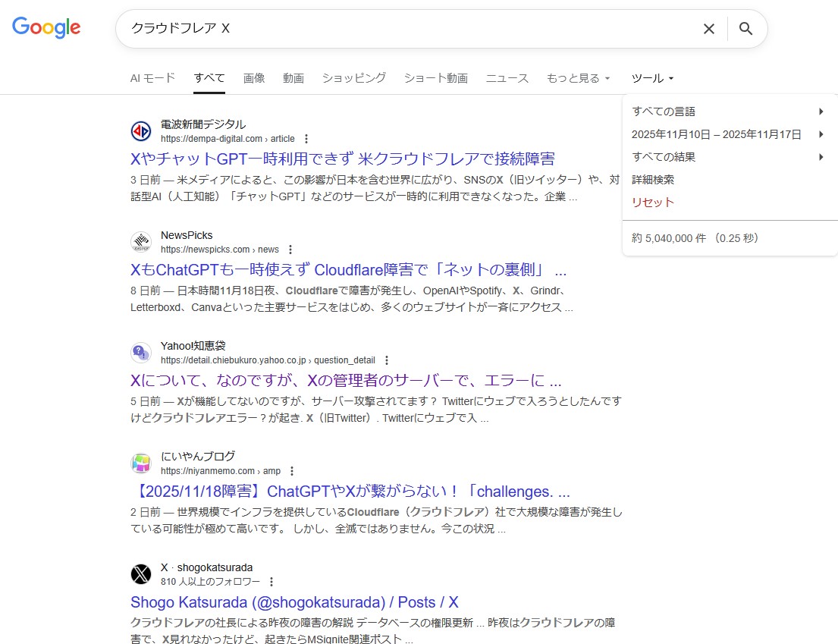Click the Yahoo!知恵袋 favicon
The image size is (838, 644).
pos(141,353)
